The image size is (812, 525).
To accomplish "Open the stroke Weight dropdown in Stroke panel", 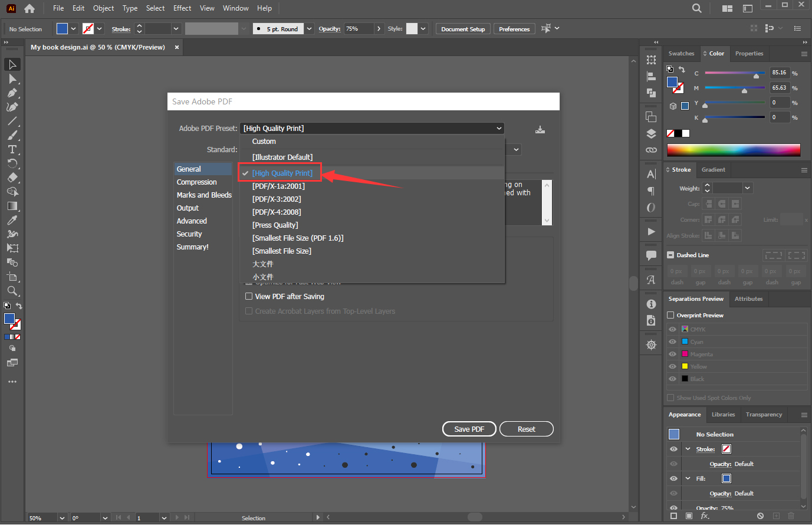I will tap(748, 188).
